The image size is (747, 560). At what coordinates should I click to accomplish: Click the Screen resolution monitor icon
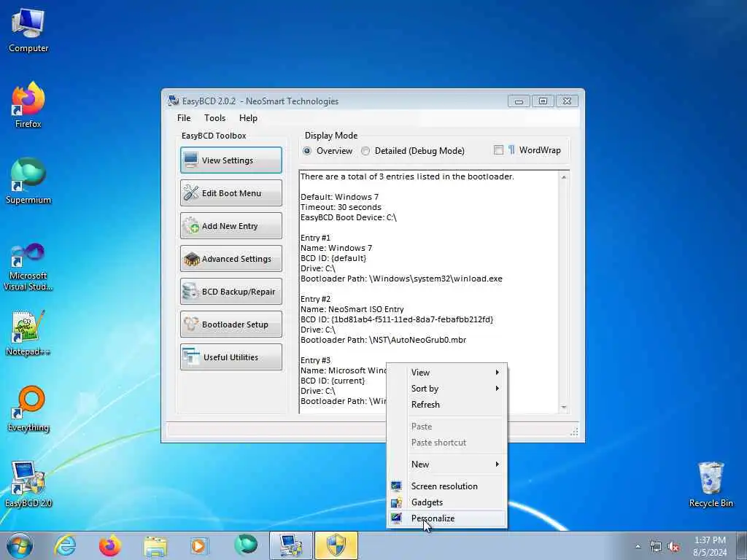(396, 486)
